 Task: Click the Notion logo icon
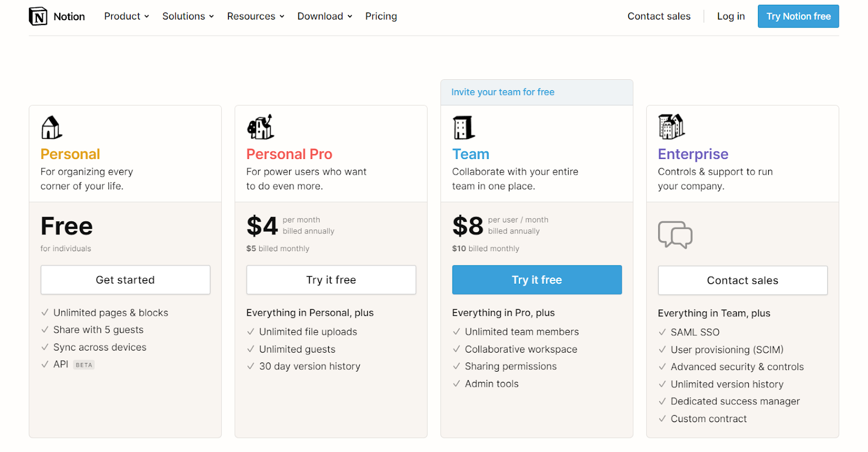click(38, 16)
